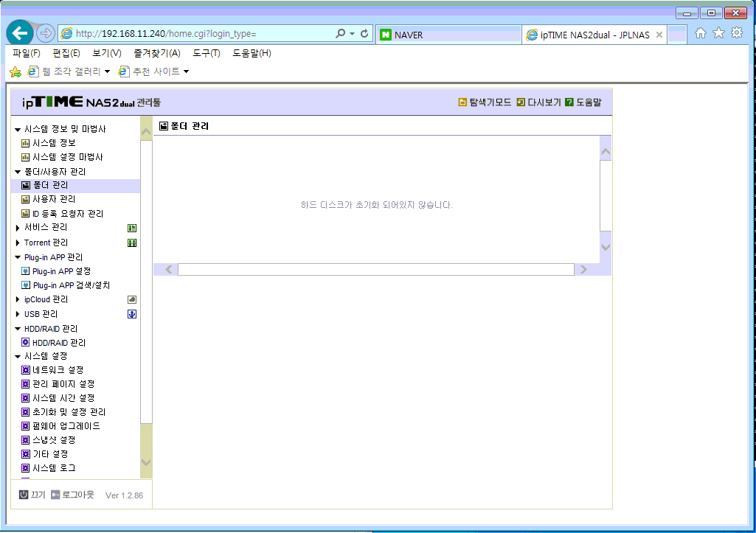The height and width of the screenshot is (533, 756).
Task: Go back with browser back arrow
Action: click(20, 33)
